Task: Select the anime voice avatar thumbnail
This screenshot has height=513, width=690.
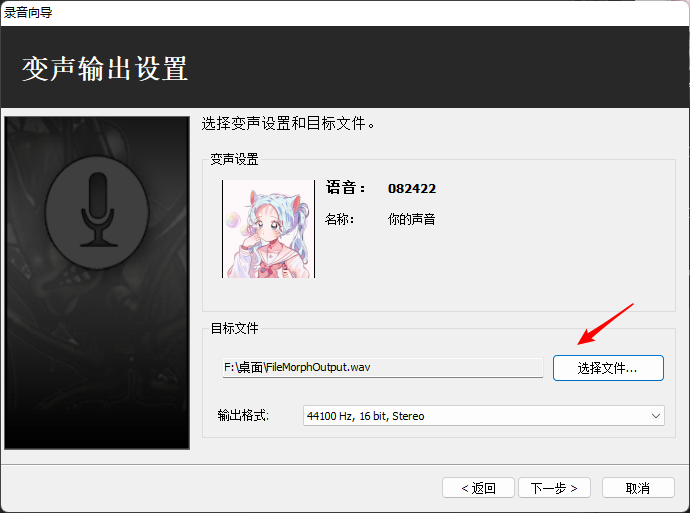Action: coord(268,229)
